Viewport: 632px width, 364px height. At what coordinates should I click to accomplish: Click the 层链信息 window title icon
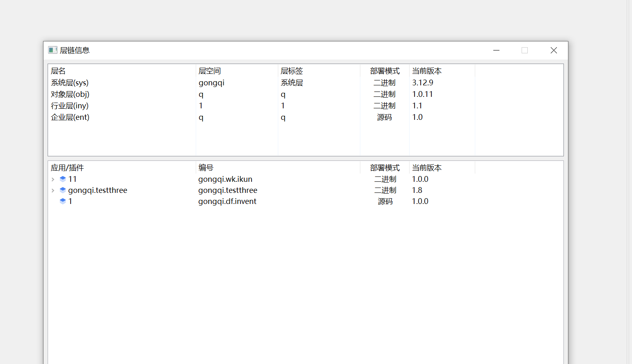(x=53, y=50)
